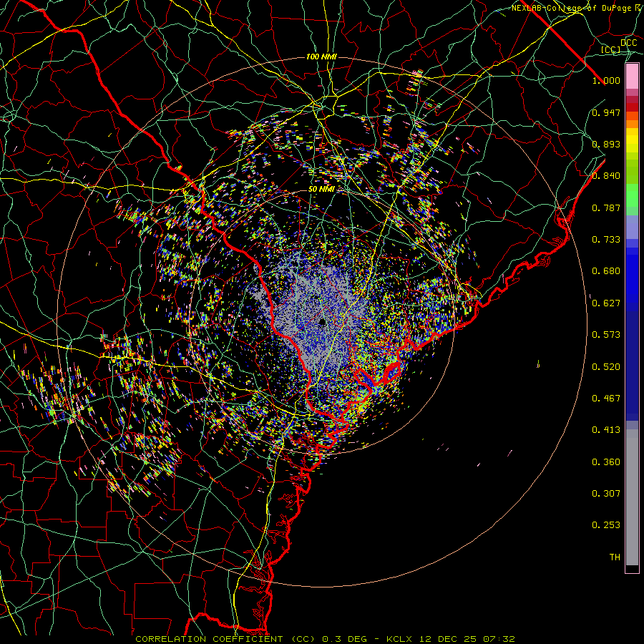Click the lavender segment of the color bar

pyautogui.click(x=632, y=227)
